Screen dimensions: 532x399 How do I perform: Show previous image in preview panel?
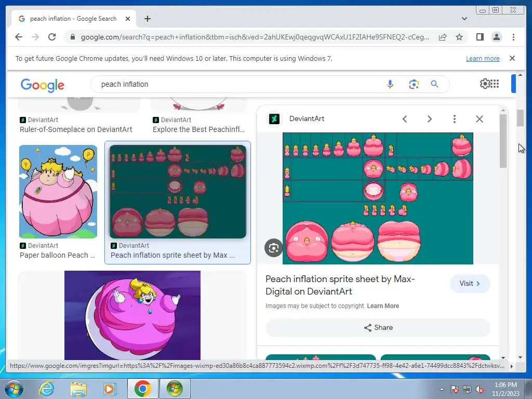tap(404, 119)
